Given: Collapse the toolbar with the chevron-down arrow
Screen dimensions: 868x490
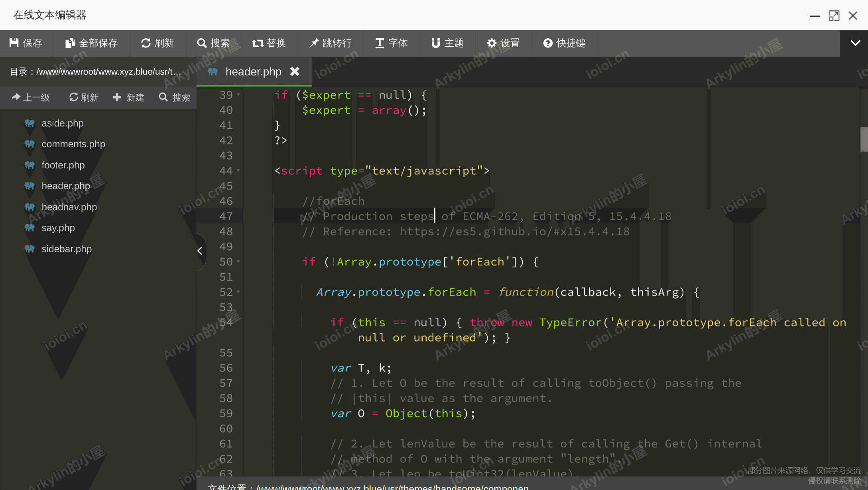Looking at the screenshot, I should pyautogui.click(x=855, y=43).
